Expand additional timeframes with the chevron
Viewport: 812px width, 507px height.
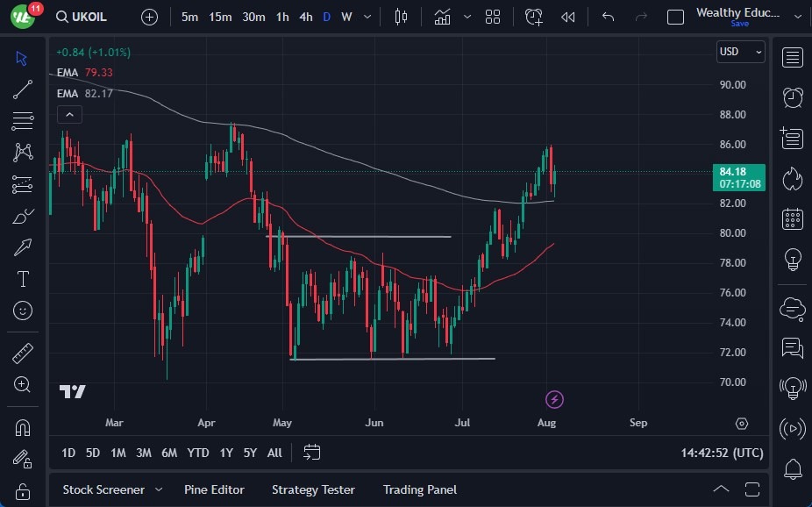367,16
